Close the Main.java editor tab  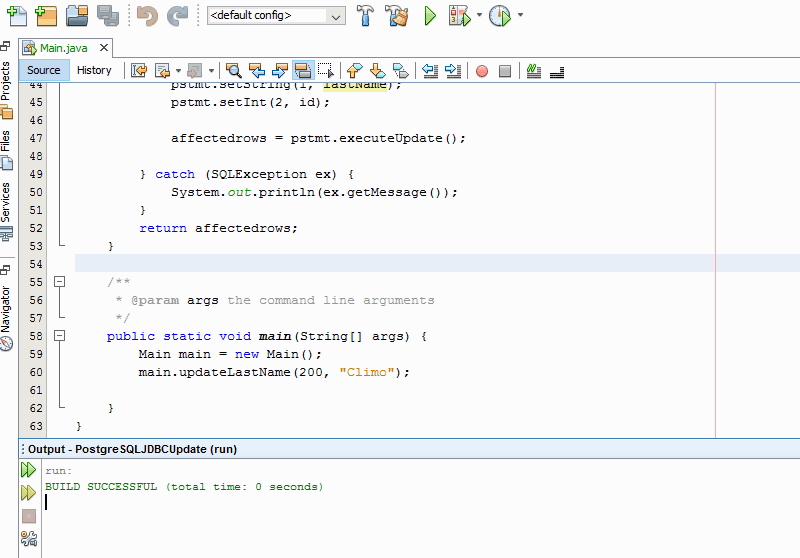(x=104, y=48)
